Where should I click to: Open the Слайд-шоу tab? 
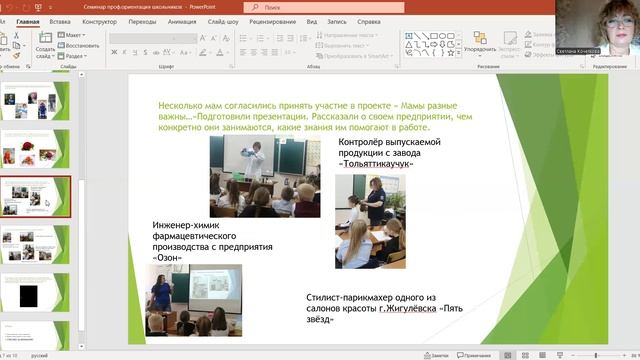coord(223,22)
